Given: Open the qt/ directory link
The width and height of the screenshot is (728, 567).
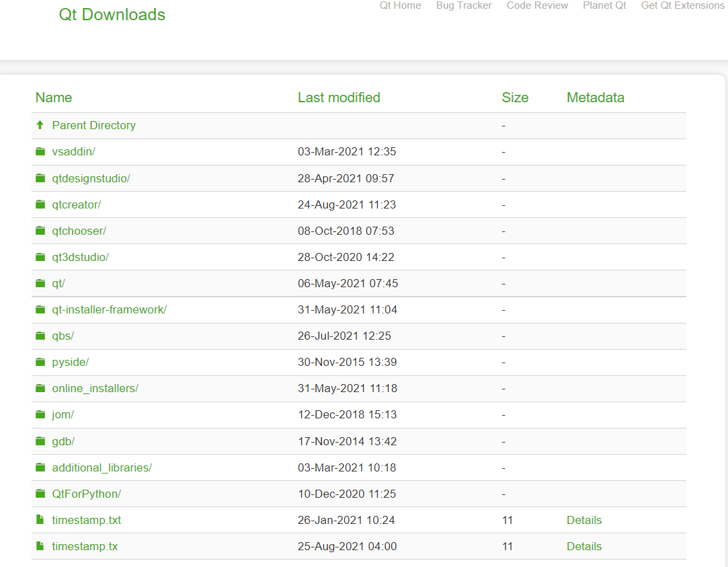Looking at the screenshot, I should click(x=58, y=283).
